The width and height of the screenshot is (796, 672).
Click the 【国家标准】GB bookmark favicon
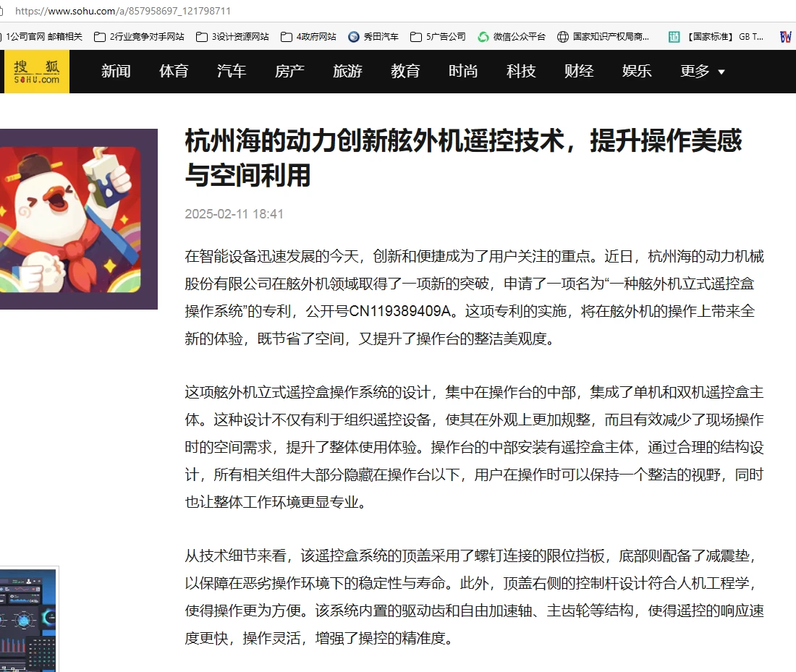click(x=674, y=35)
